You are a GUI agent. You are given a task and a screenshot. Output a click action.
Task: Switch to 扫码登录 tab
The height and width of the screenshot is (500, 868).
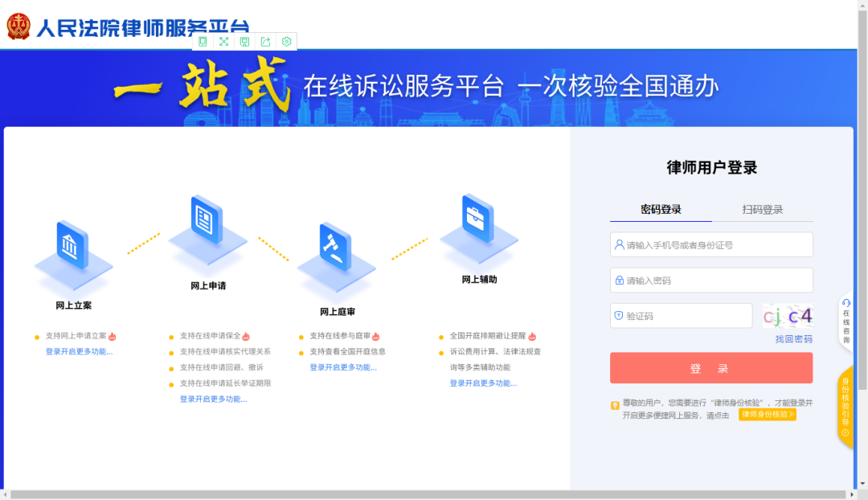coord(762,209)
